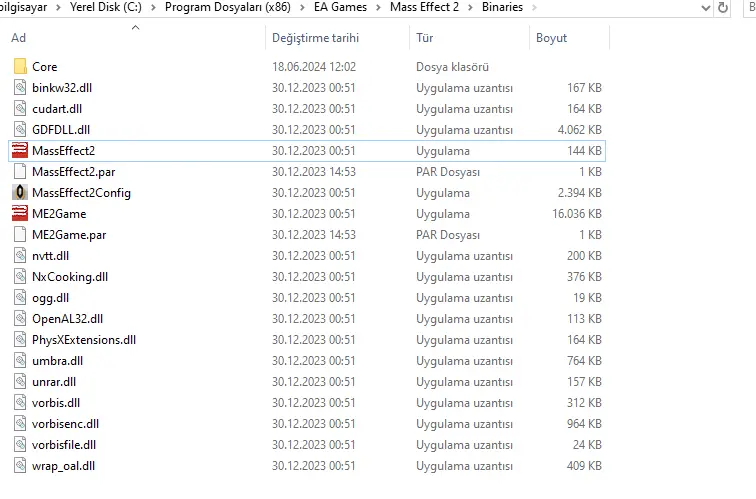
Task: Select the wrap_oal.dll file name
Action: pos(63,466)
